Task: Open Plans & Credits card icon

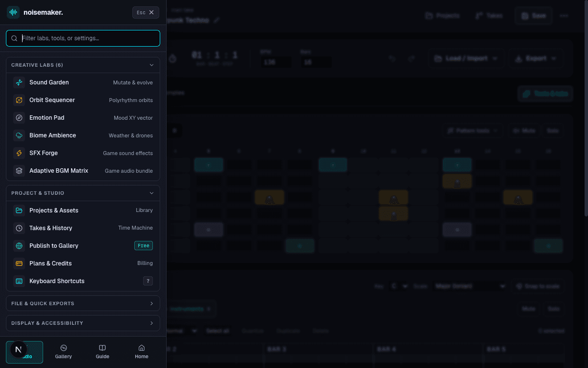Action: pos(19,263)
